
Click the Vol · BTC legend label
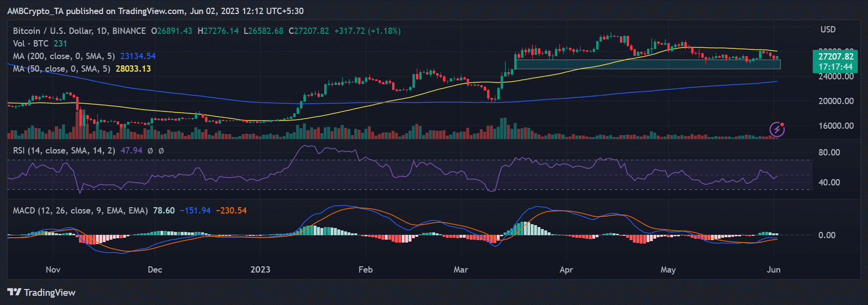pyautogui.click(x=31, y=44)
